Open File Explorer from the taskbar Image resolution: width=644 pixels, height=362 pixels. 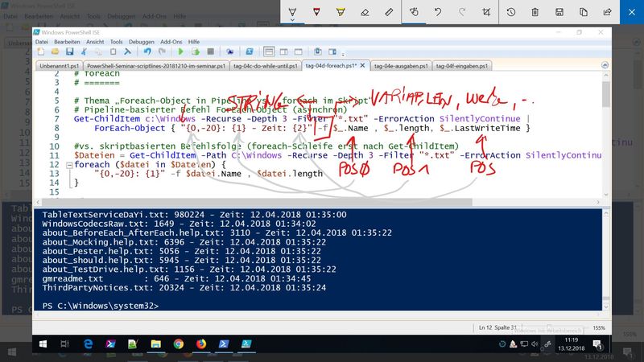(x=155, y=344)
